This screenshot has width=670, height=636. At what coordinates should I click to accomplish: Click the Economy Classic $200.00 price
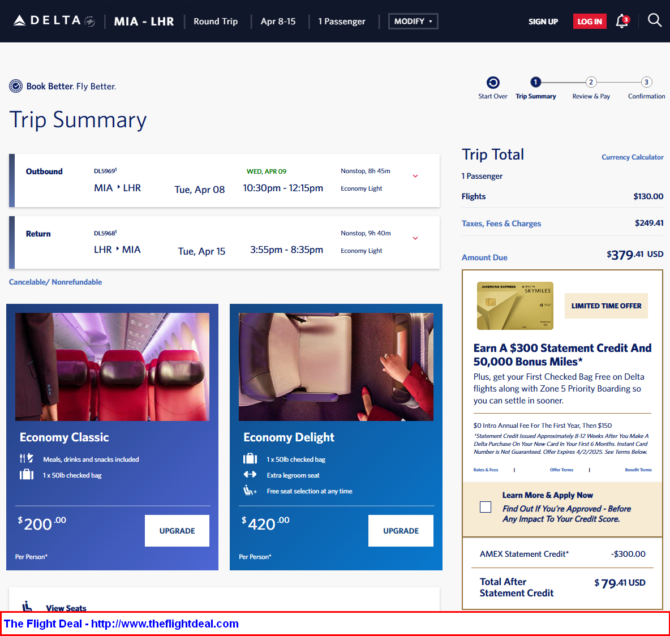pyautogui.click(x=42, y=524)
